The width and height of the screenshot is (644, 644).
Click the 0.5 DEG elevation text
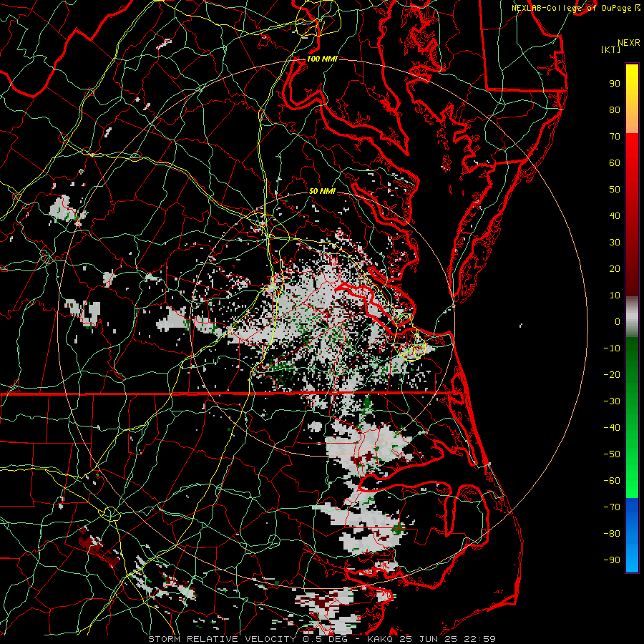coord(326,639)
